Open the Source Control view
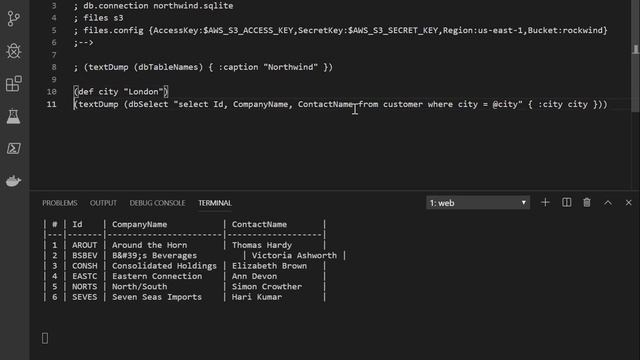 pos(13,18)
